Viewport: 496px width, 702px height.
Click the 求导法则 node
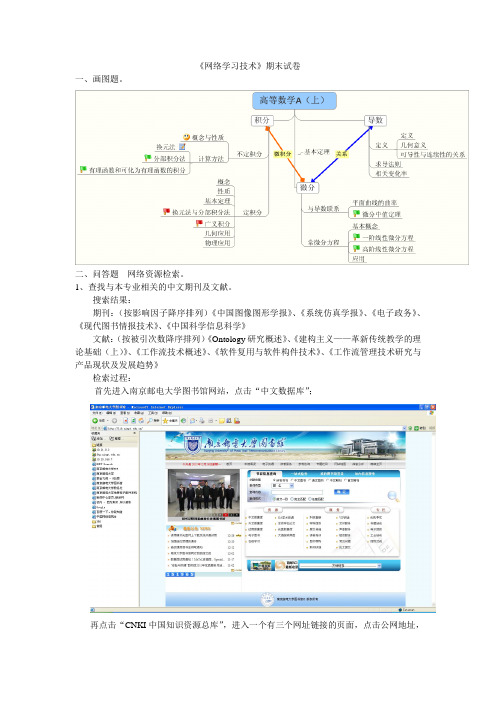388,164
